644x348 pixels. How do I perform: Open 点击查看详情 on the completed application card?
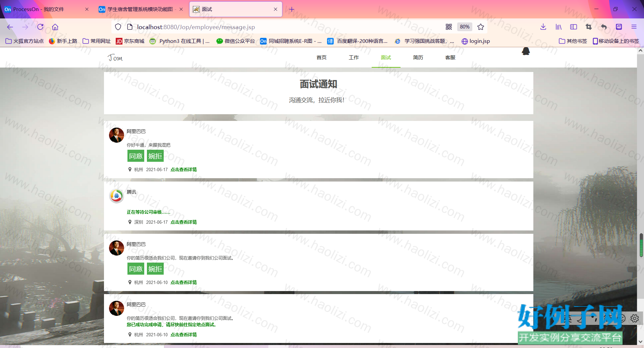(183, 335)
